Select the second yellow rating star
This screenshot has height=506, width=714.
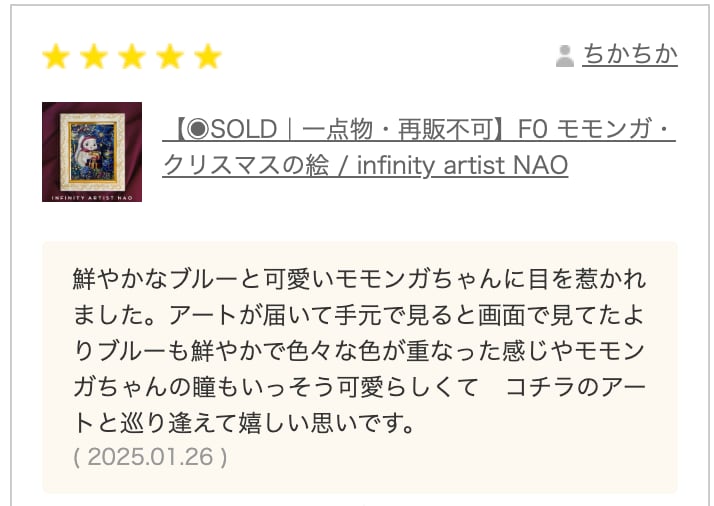[94, 57]
